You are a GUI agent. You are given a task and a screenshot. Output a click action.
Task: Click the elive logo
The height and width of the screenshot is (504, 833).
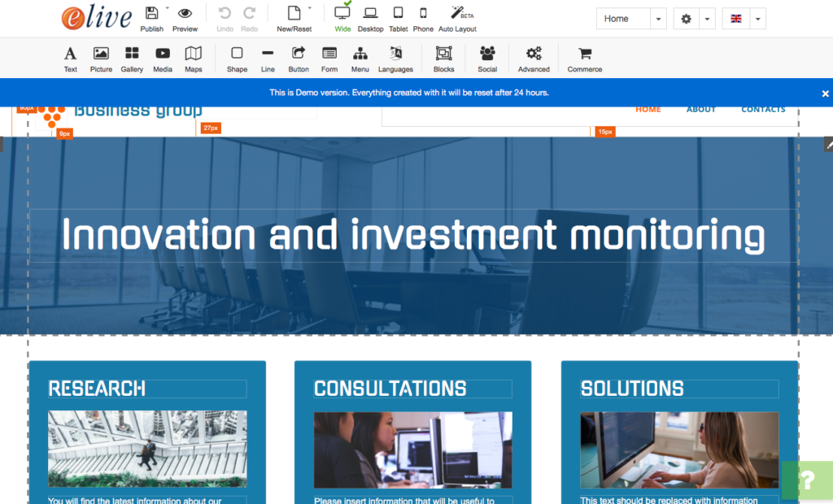pyautogui.click(x=97, y=18)
